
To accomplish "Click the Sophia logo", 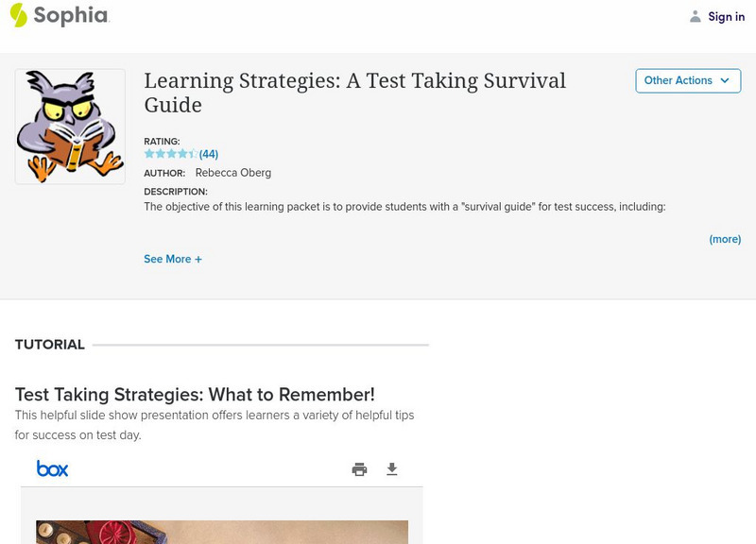I will [x=59, y=15].
